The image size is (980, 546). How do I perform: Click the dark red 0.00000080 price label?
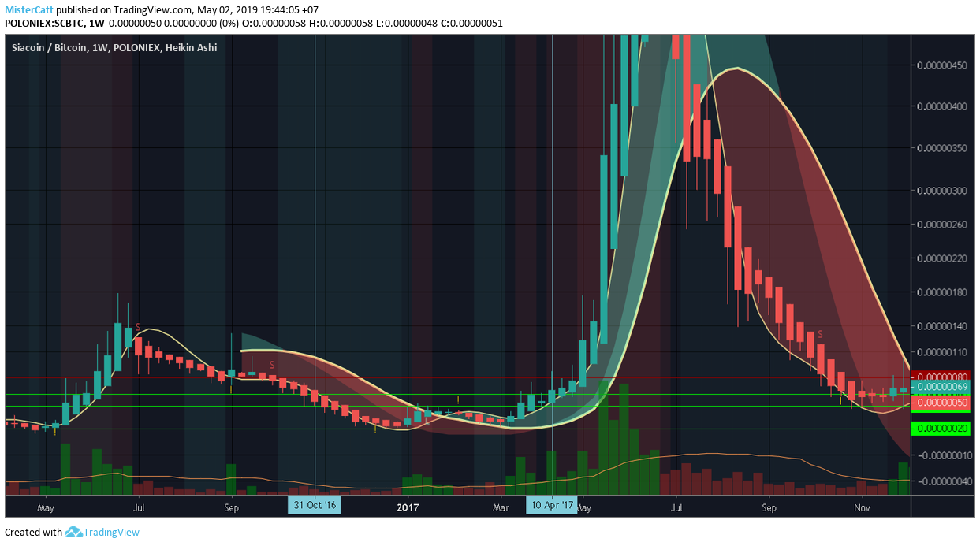point(941,377)
